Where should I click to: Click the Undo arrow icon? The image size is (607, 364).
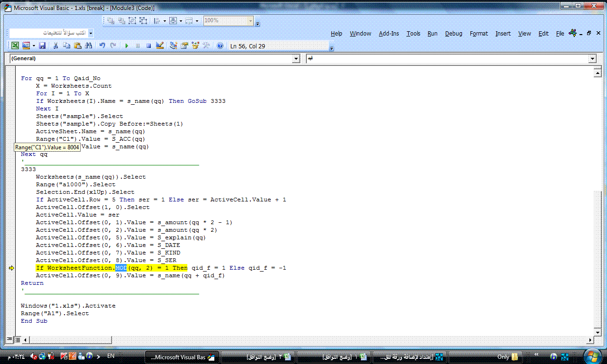(x=102, y=46)
